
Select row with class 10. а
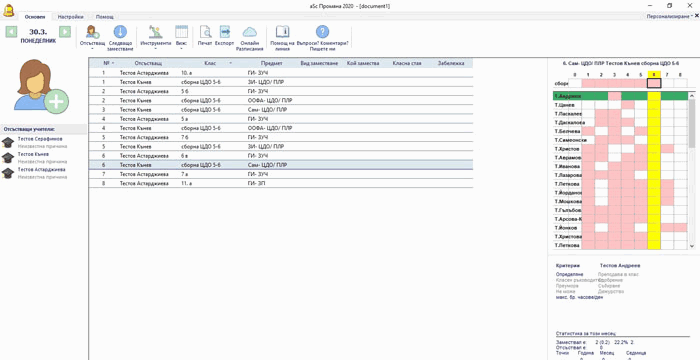pos(280,72)
